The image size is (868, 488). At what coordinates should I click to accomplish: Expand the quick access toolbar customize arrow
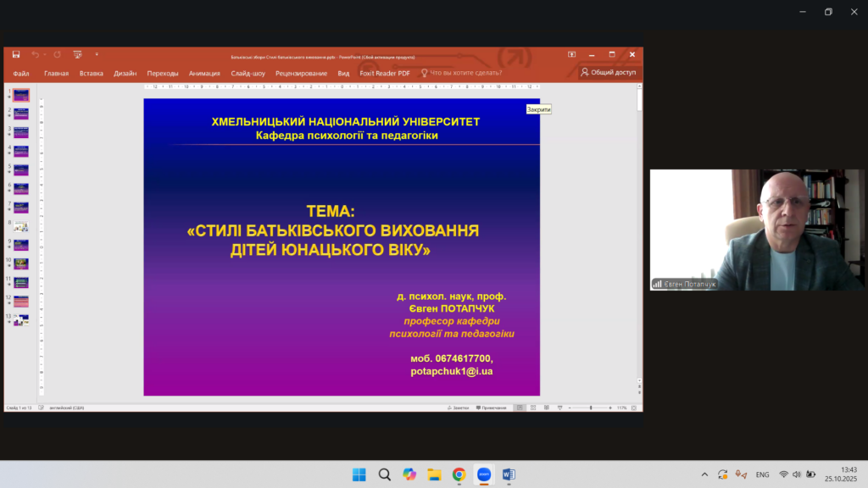click(x=97, y=54)
